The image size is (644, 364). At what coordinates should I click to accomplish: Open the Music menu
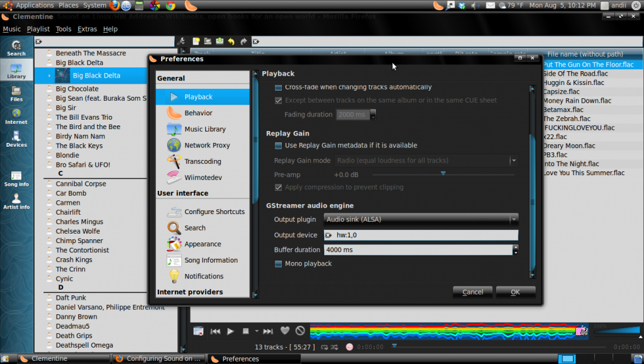pyautogui.click(x=11, y=29)
